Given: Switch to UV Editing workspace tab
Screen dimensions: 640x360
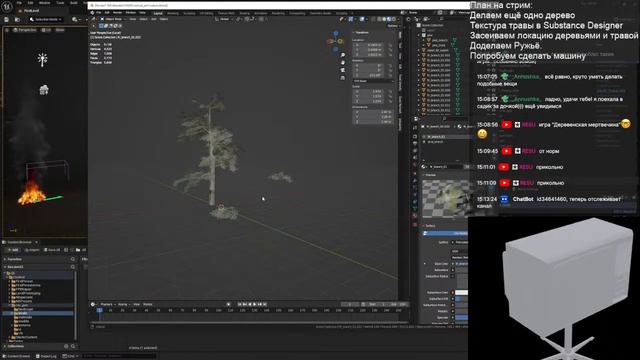Looking at the screenshot, I should point(207,13).
